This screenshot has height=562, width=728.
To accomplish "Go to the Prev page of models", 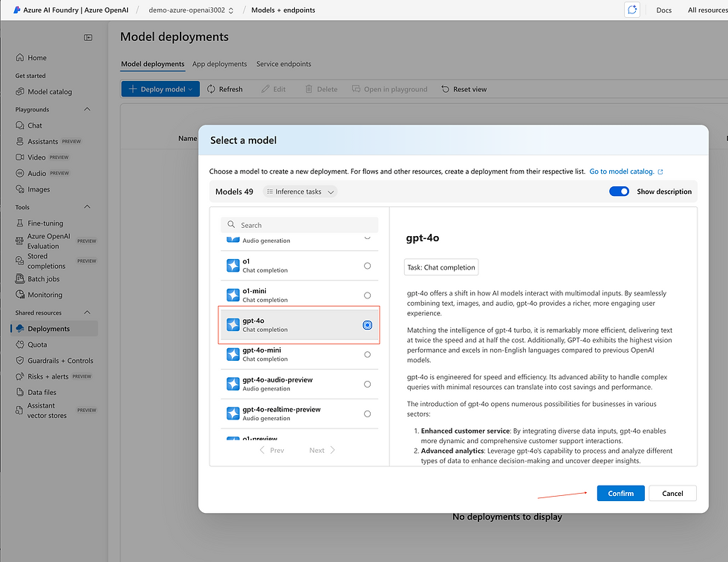I will click(x=272, y=450).
